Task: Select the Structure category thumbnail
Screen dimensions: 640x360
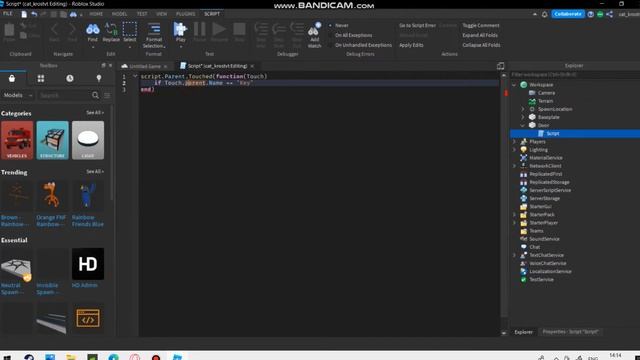Action: 52,140
